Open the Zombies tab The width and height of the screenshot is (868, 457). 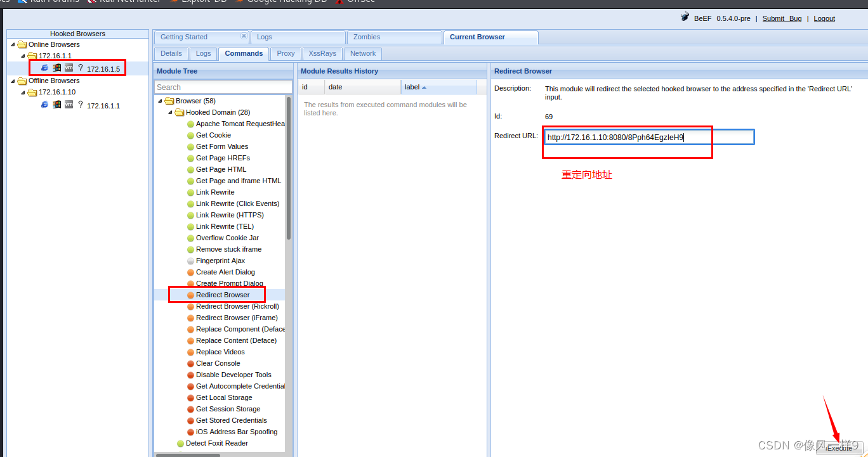pyautogui.click(x=394, y=37)
